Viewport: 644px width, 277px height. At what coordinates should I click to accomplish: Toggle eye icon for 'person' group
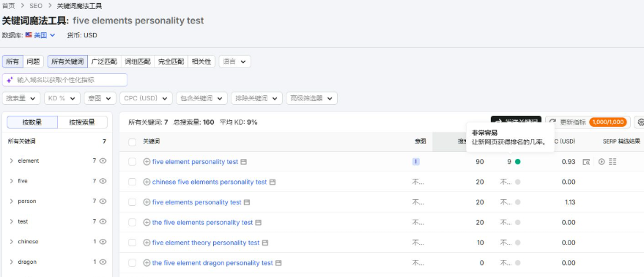pyautogui.click(x=103, y=201)
